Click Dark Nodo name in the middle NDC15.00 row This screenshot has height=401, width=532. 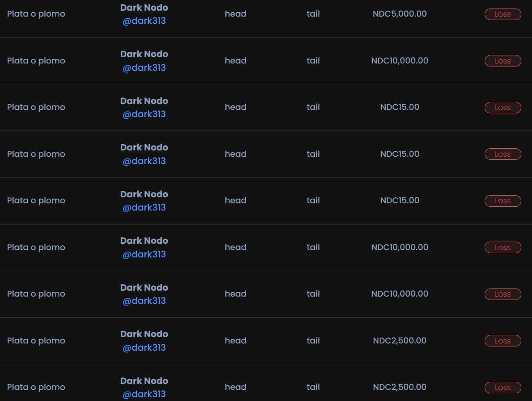[x=144, y=147]
